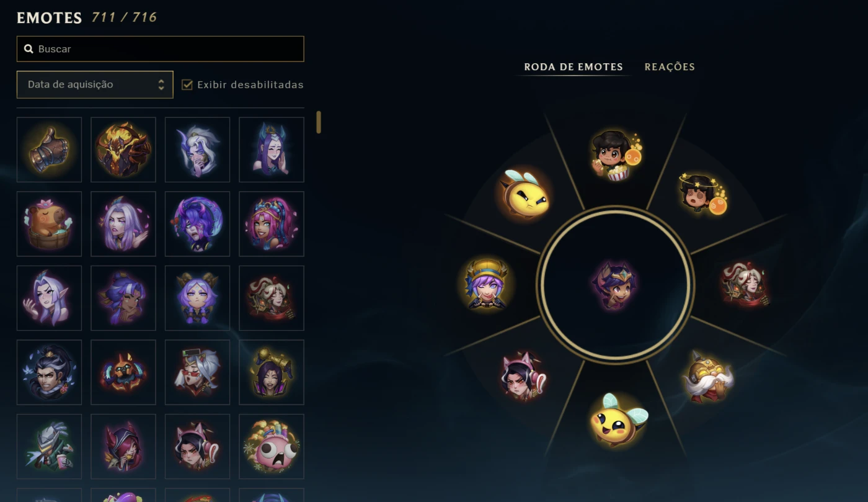
Task: Select the green masked ninja emote thumbnail
Action: tap(49, 447)
